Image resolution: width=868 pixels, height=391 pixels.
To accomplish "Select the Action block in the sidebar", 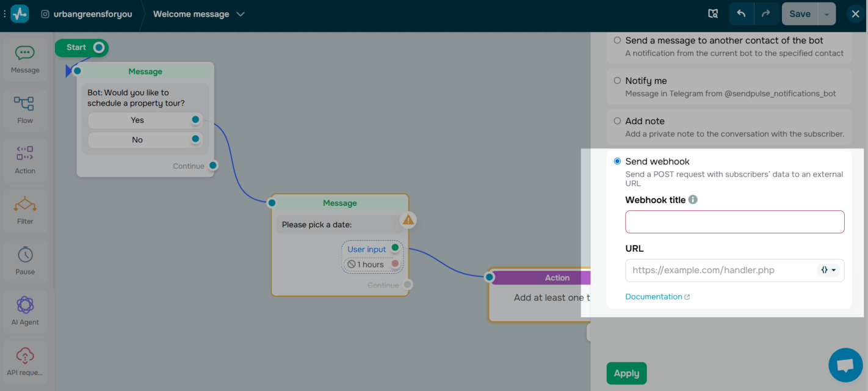I will coord(24,160).
